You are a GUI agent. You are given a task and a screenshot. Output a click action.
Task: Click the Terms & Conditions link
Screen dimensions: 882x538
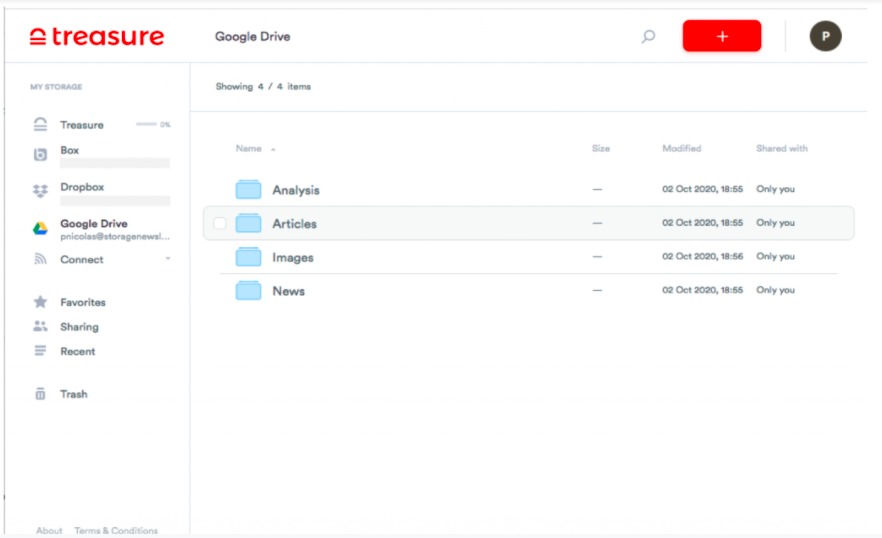click(116, 530)
